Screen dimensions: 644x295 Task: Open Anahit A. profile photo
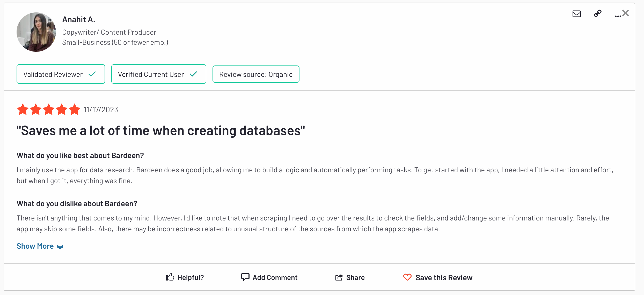(36, 32)
